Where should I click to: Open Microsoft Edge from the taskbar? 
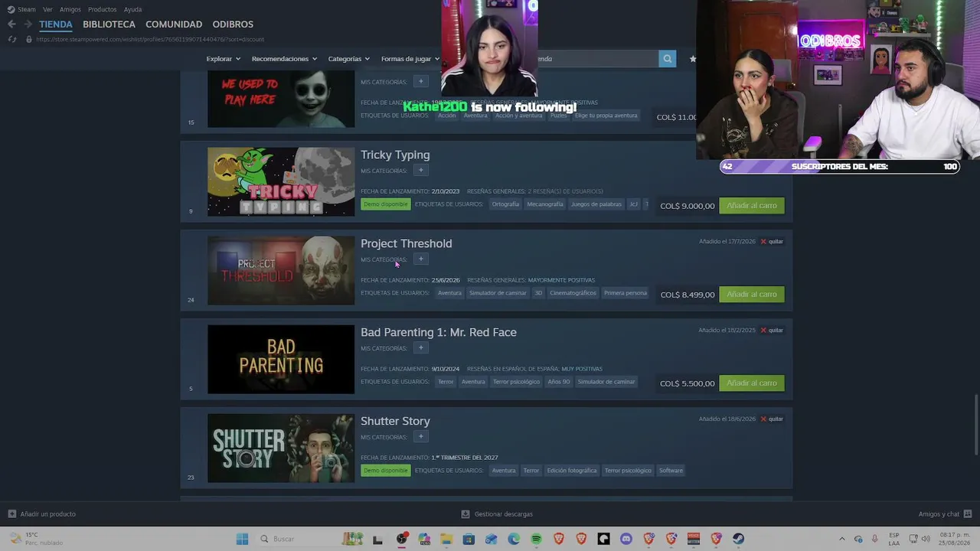point(514,539)
